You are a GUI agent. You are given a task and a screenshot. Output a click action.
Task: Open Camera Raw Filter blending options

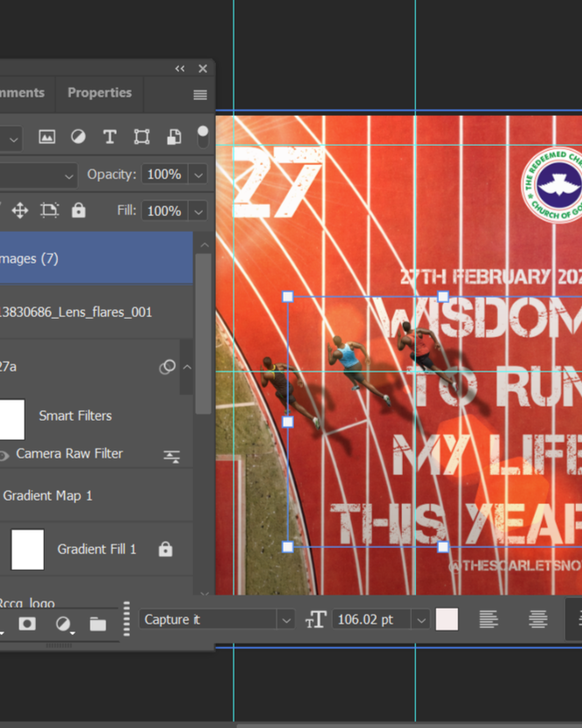(172, 457)
